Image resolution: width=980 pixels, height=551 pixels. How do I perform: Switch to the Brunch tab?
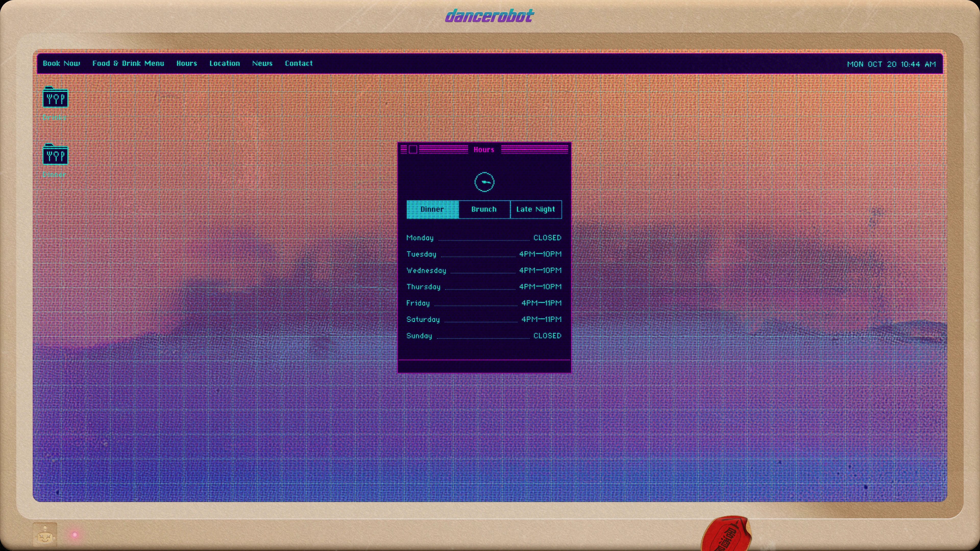pyautogui.click(x=484, y=209)
